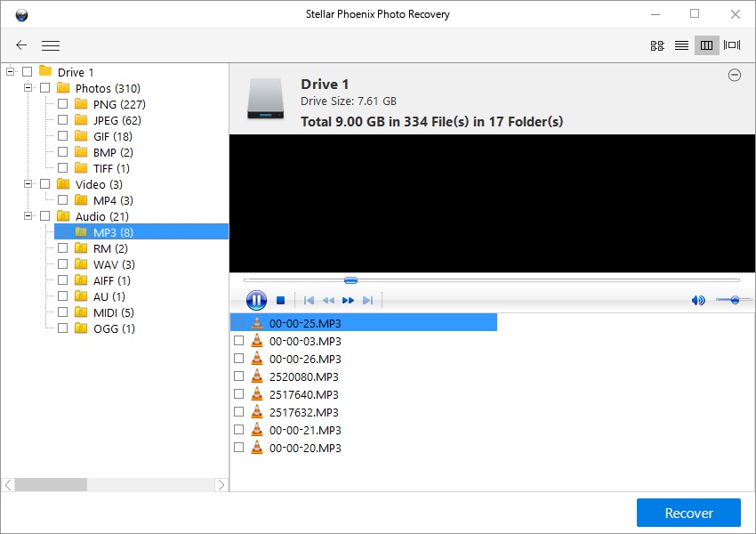The height and width of the screenshot is (534, 756).
Task: Open the hamburger menu
Action: point(51,45)
